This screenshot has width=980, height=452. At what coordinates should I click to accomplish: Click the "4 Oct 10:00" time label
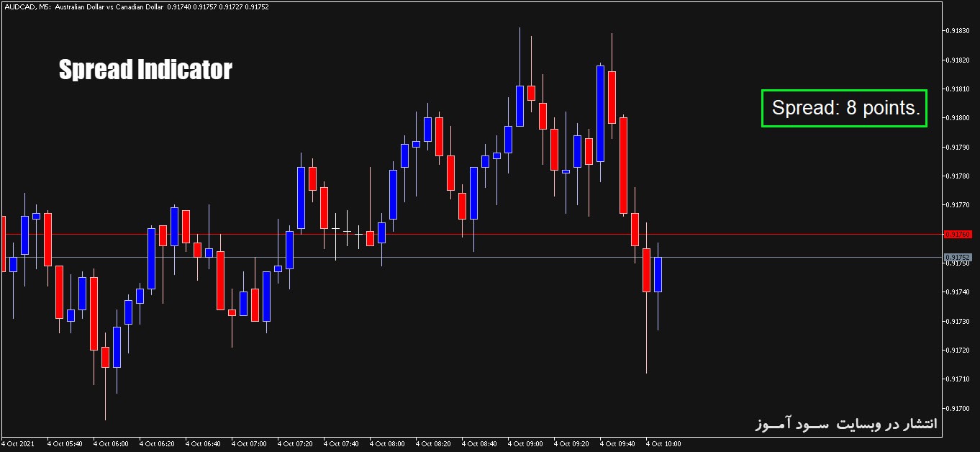(665, 444)
